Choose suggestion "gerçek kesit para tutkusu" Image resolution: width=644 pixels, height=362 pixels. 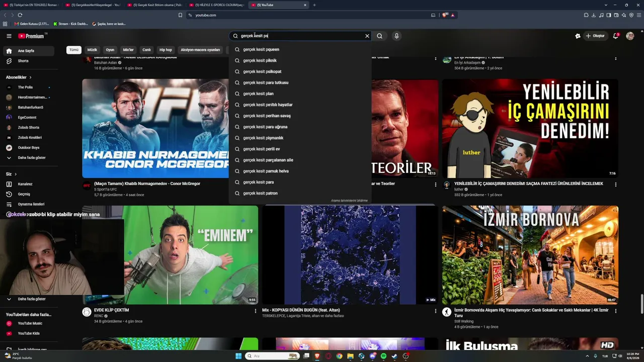point(300,82)
